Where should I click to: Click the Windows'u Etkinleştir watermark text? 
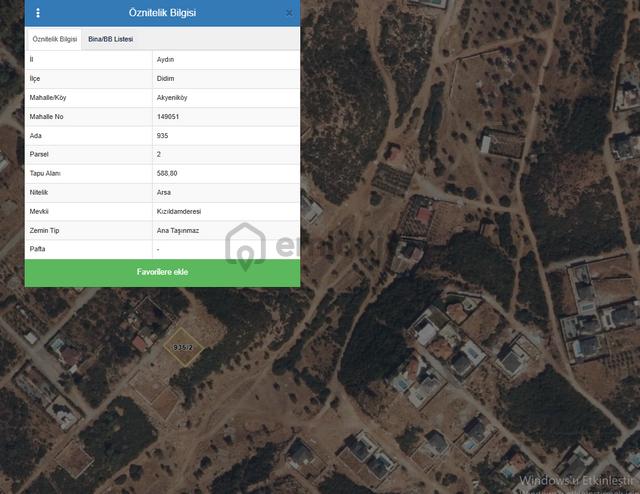point(577,481)
